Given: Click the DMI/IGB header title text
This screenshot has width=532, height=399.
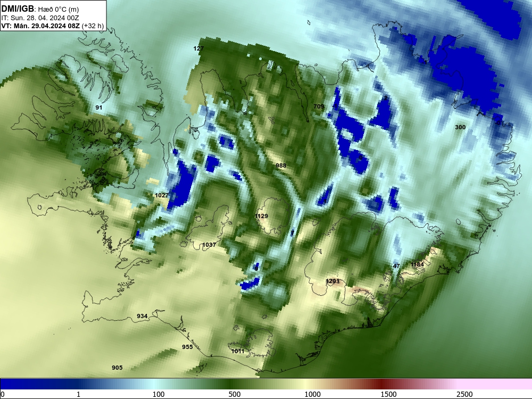Looking at the screenshot, I should tap(18, 9).
